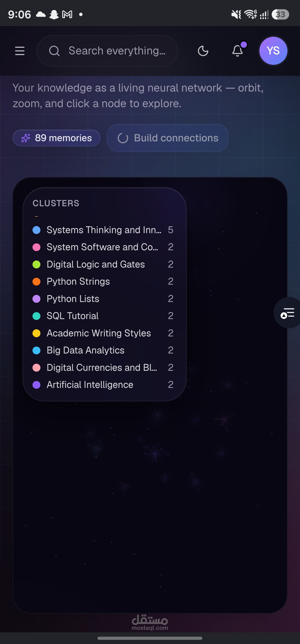Click Digital Logic and Gates green swatch
The image size is (300, 644).
[x=36, y=264]
